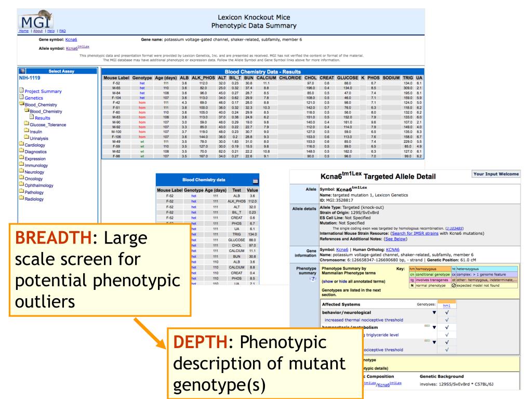The image size is (532, 399).
Task: Open the hm1 genotype column link
Action: (446, 305)
